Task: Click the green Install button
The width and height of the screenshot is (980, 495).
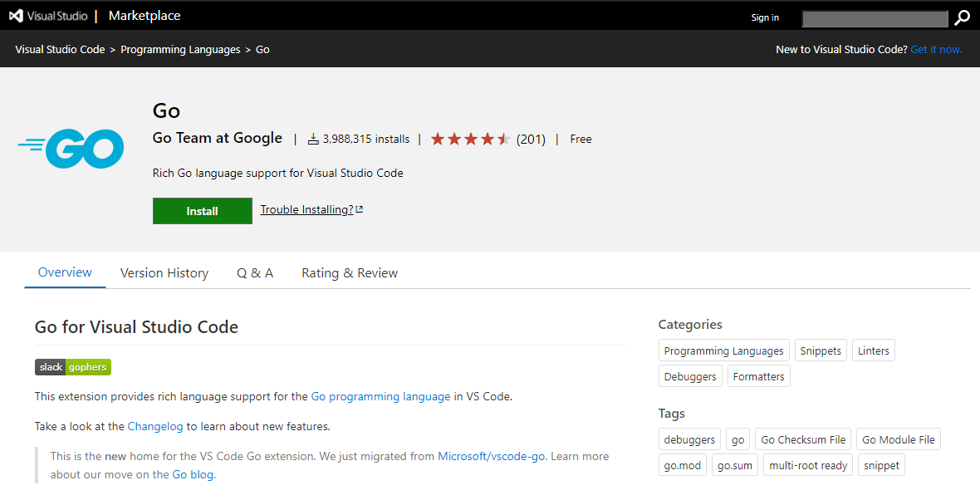Action: click(x=203, y=211)
